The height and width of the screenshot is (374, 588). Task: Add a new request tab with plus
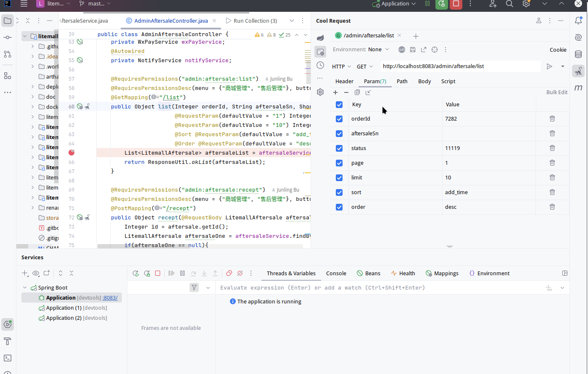[x=416, y=36]
